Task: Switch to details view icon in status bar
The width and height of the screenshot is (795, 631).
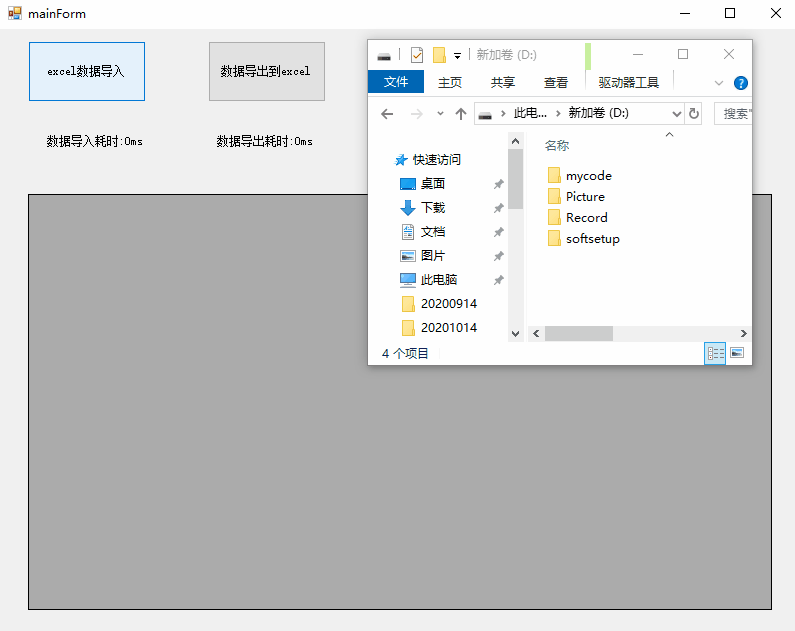Action: (715, 353)
